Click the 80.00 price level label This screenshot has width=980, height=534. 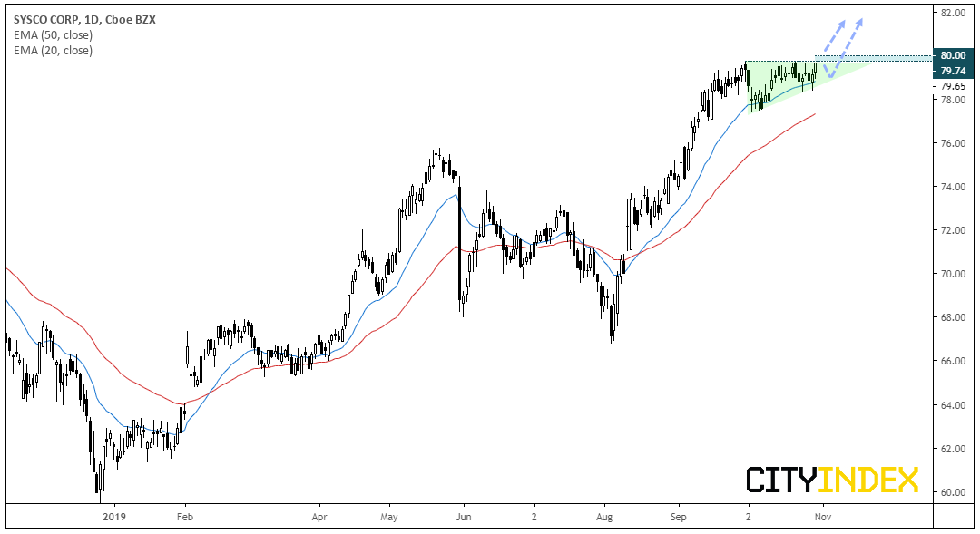pos(953,55)
